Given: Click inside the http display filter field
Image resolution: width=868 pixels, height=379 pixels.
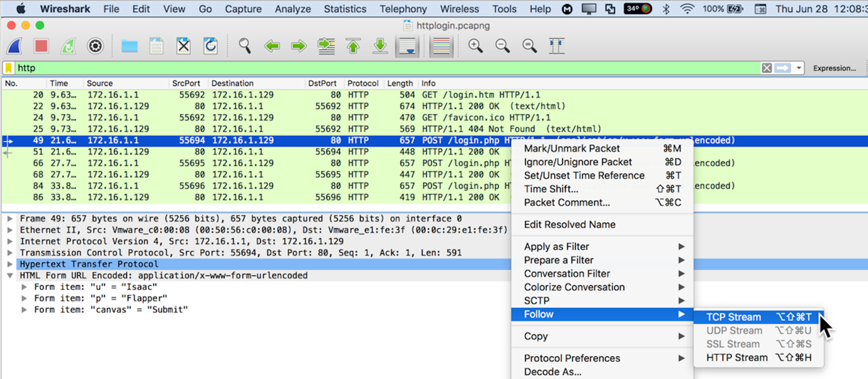Looking at the screenshot, I should click(x=356, y=68).
